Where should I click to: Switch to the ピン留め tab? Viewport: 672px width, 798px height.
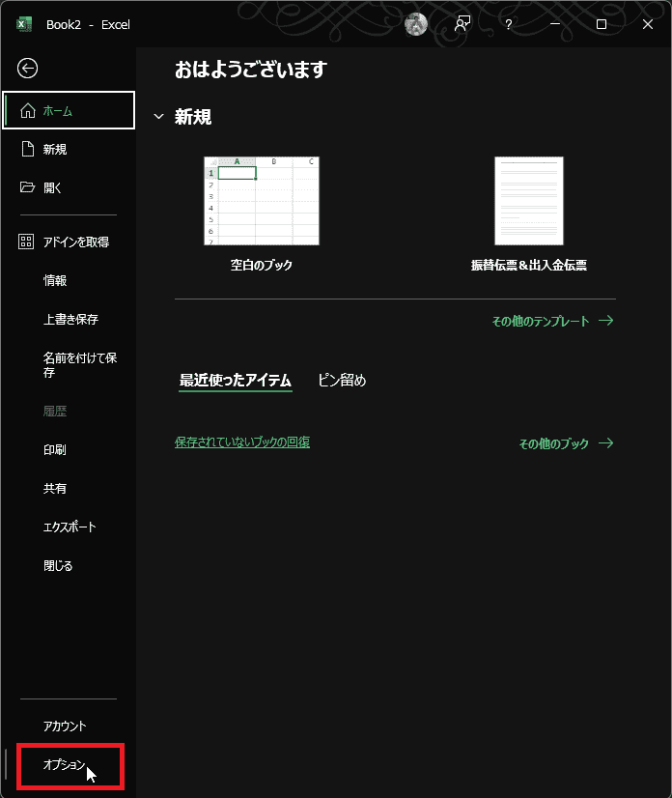[342, 381]
